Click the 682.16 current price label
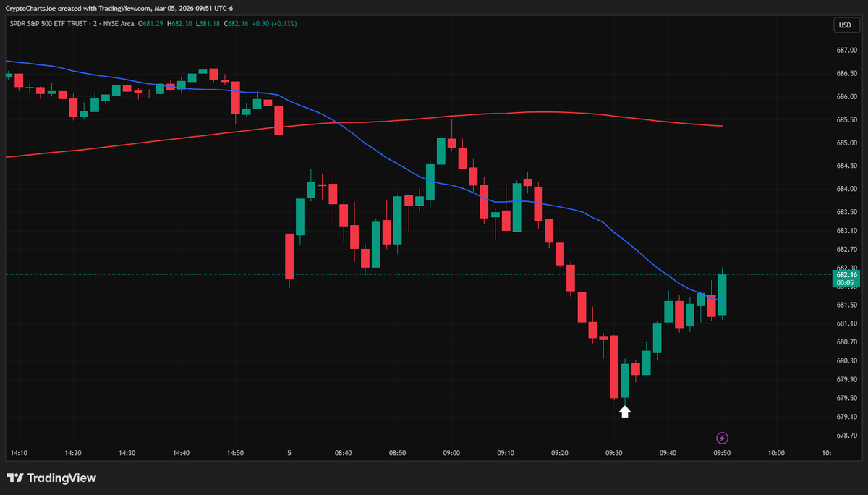This screenshot has height=495, width=868. [846, 275]
